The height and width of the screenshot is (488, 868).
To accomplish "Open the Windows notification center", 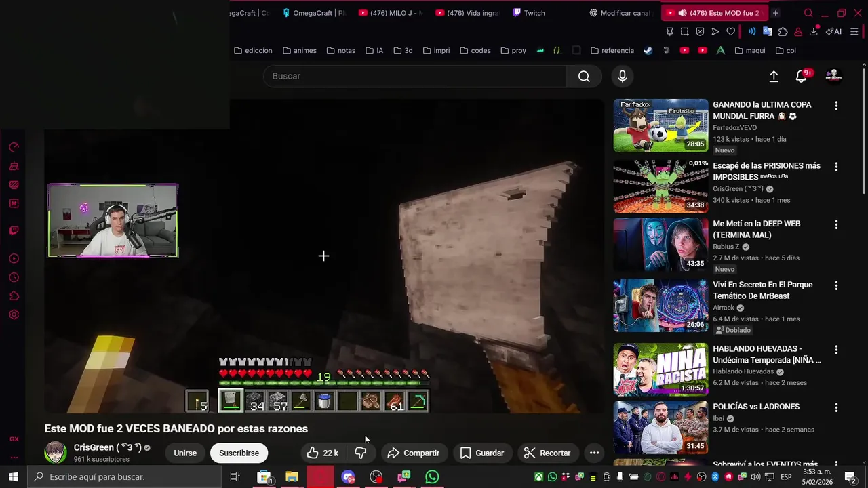I will point(850,476).
